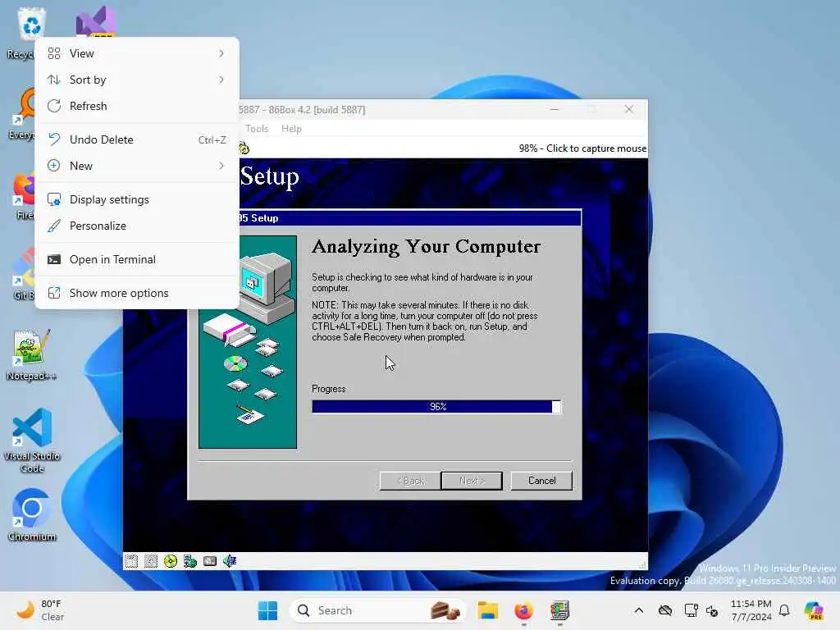Open File Explorer from the taskbar
This screenshot has width=840, height=630.
click(487, 610)
